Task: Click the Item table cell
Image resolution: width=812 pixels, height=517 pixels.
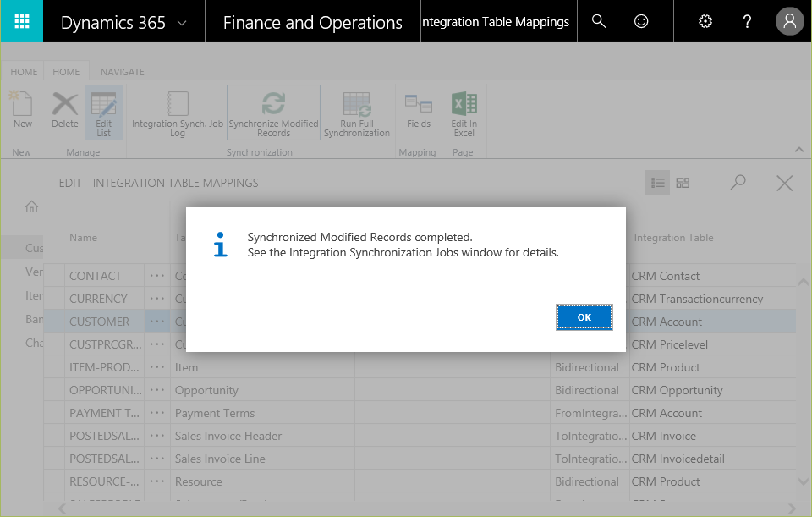Action: click(262, 367)
